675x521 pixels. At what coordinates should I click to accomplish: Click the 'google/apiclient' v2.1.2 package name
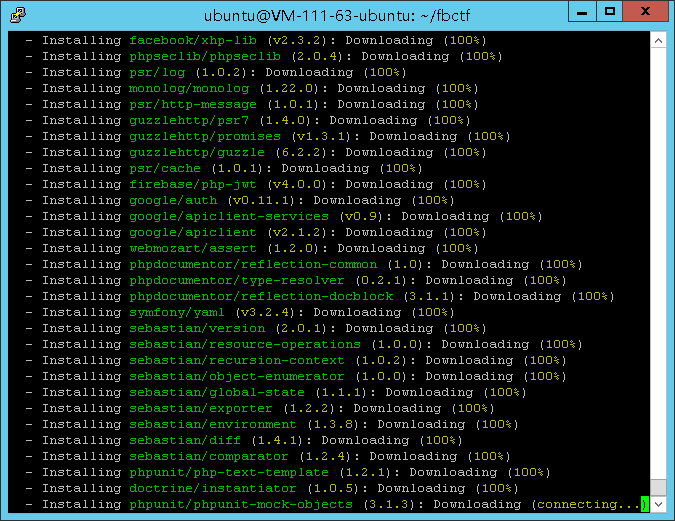(193, 233)
